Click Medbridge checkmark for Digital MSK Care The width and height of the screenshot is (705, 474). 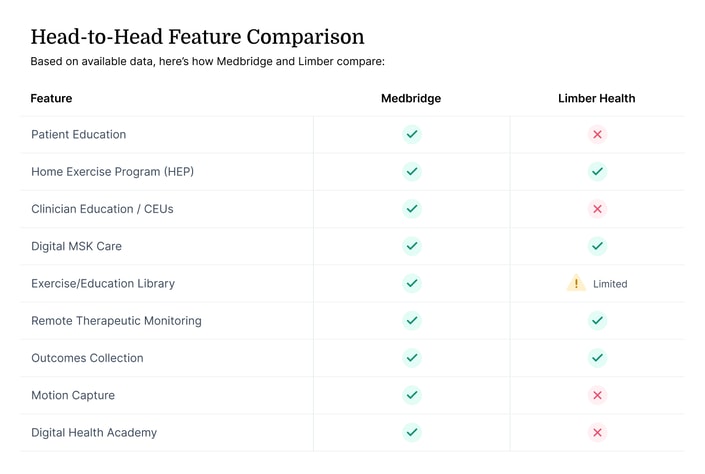[411, 246]
